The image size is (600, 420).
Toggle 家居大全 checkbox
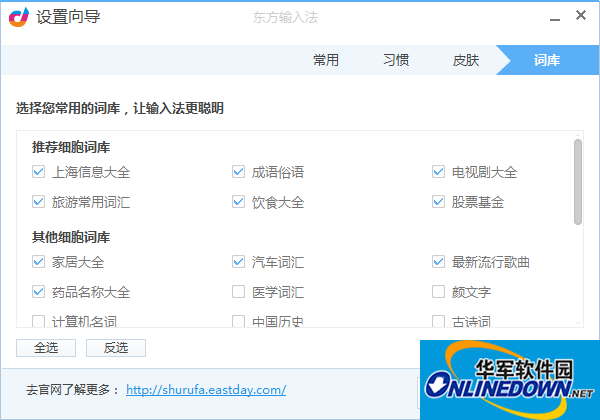[38, 262]
